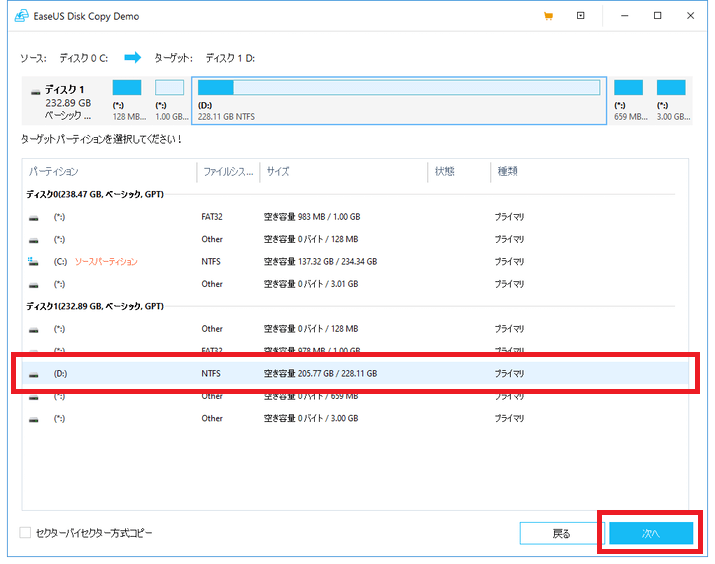This screenshot has width=715, height=564.
Task: Click the パーティション column header
Action: [x=54, y=172]
